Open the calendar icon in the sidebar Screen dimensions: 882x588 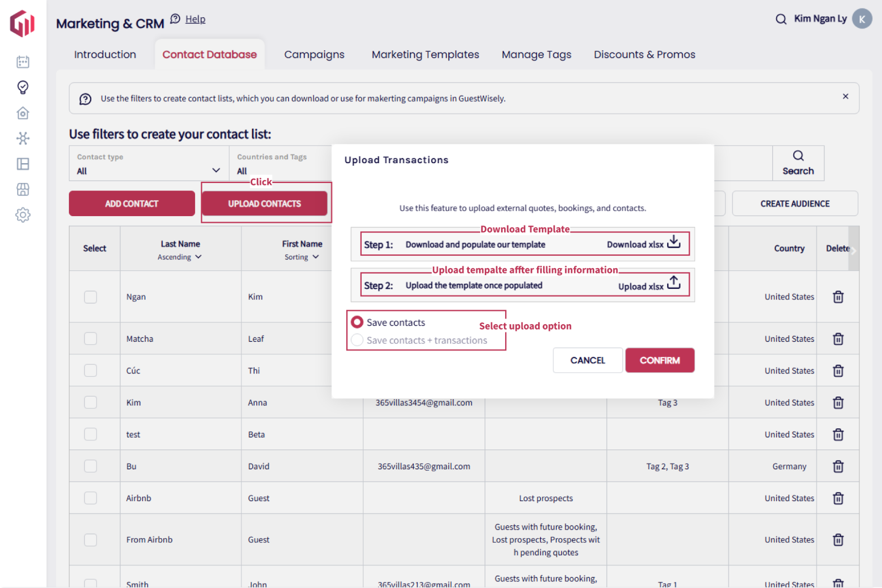pyautogui.click(x=23, y=62)
